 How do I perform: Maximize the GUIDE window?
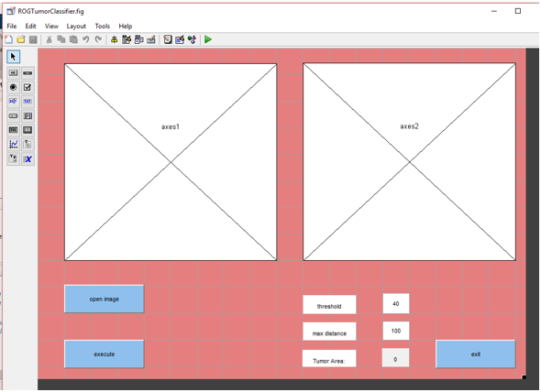click(x=518, y=11)
